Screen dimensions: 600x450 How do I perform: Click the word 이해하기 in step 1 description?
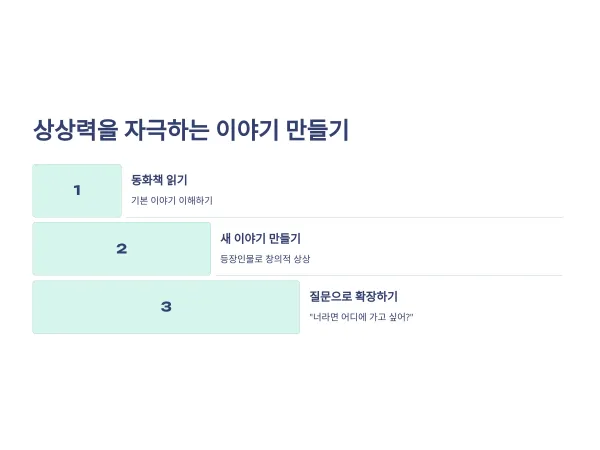196,201
